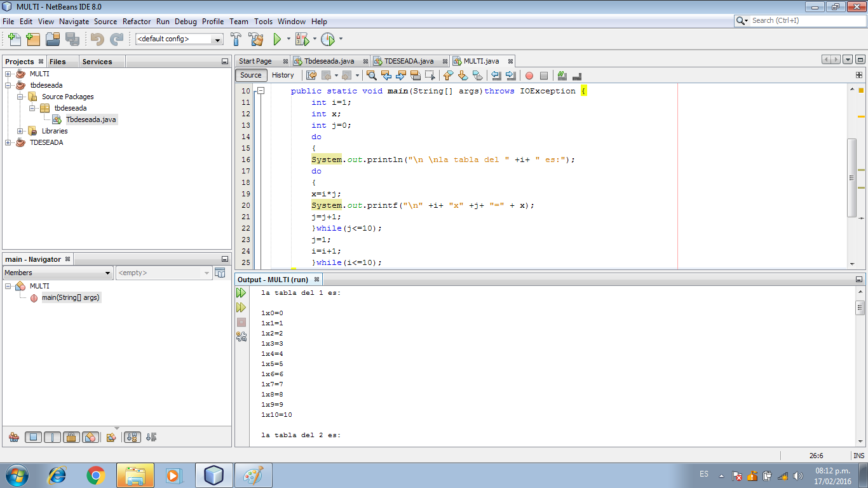Comment out the current line
868x488 pixels.
(x=562, y=75)
